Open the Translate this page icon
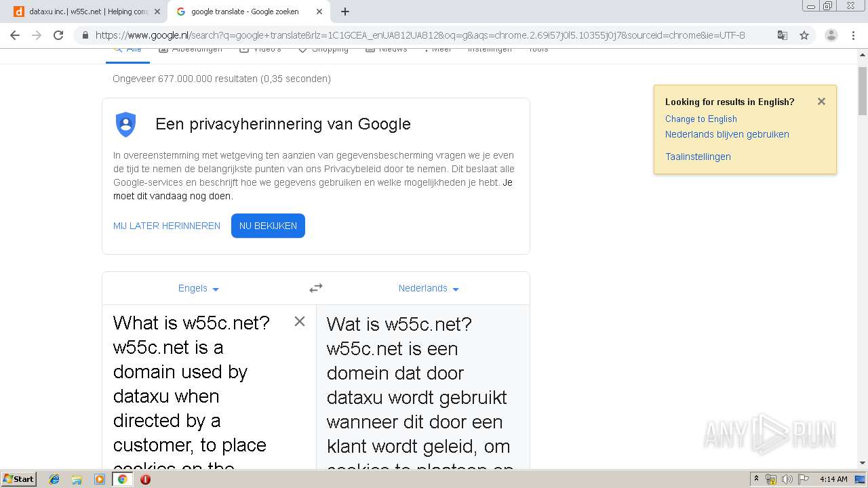Viewport: 868px width, 488px height. click(783, 35)
